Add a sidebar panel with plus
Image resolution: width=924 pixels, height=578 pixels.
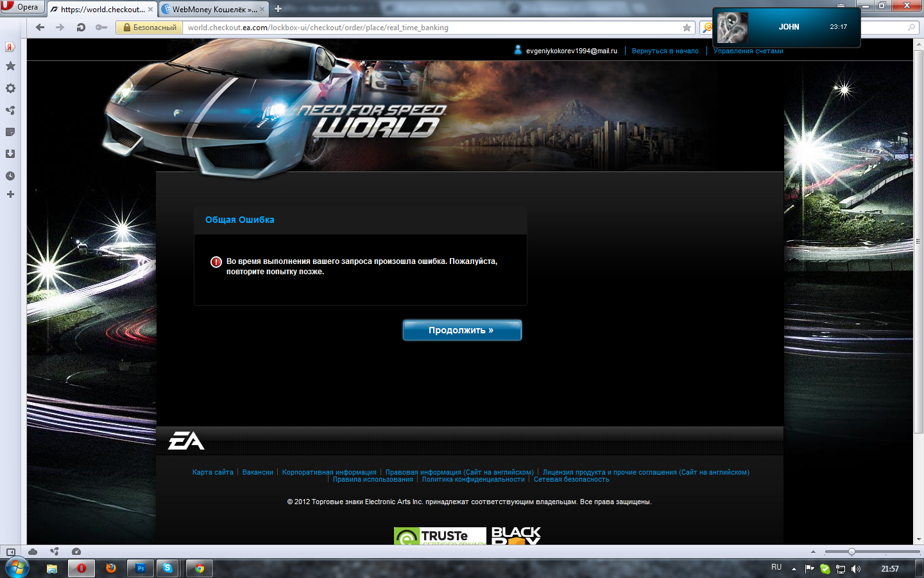pos(10,194)
